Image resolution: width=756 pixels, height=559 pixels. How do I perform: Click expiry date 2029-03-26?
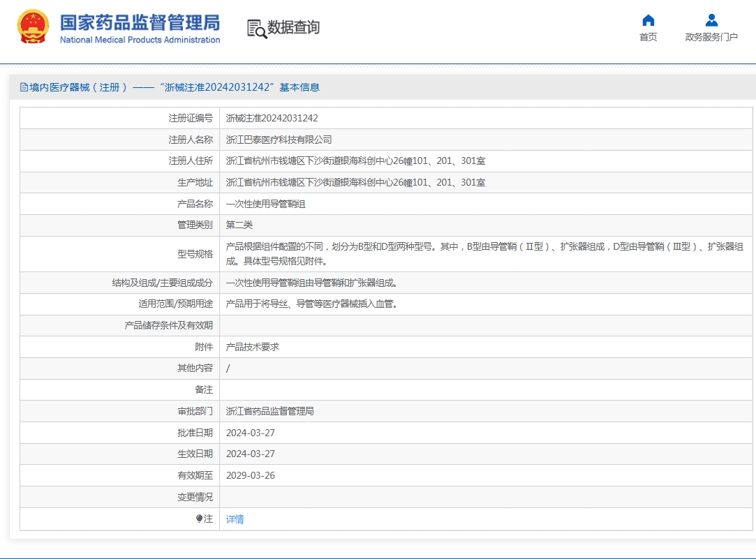(251, 476)
